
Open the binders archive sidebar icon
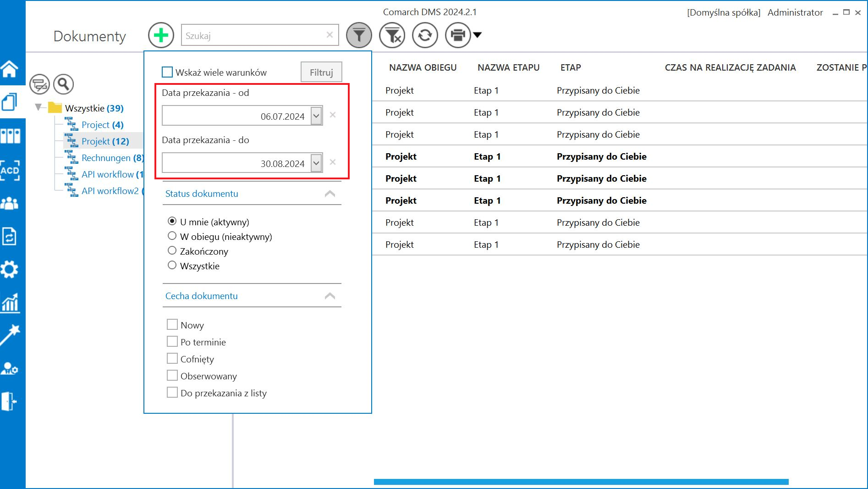tap(10, 136)
